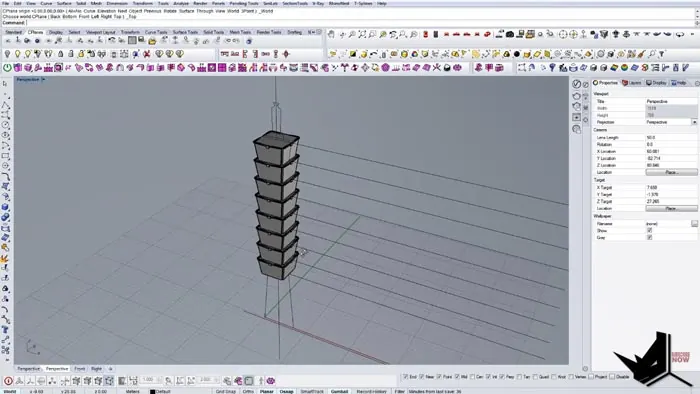Toggle Gumball in the status bar
This screenshot has height=394, width=700.
tap(339, 391)
